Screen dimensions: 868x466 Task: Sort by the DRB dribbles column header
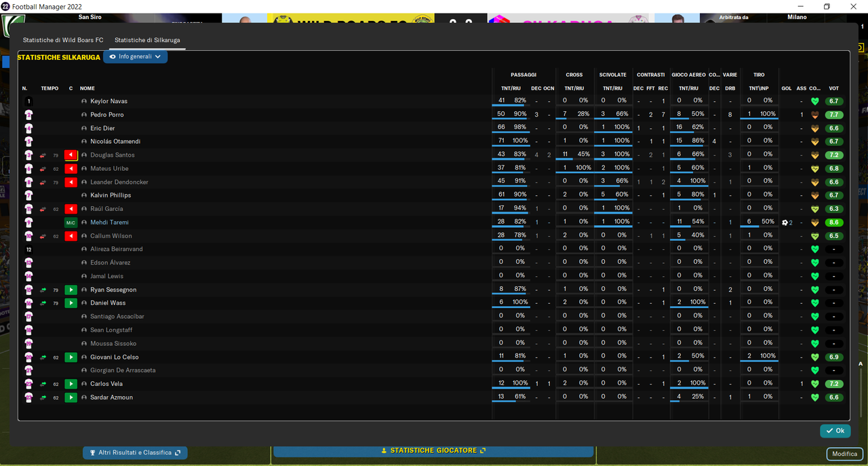(x=730, y=88)
